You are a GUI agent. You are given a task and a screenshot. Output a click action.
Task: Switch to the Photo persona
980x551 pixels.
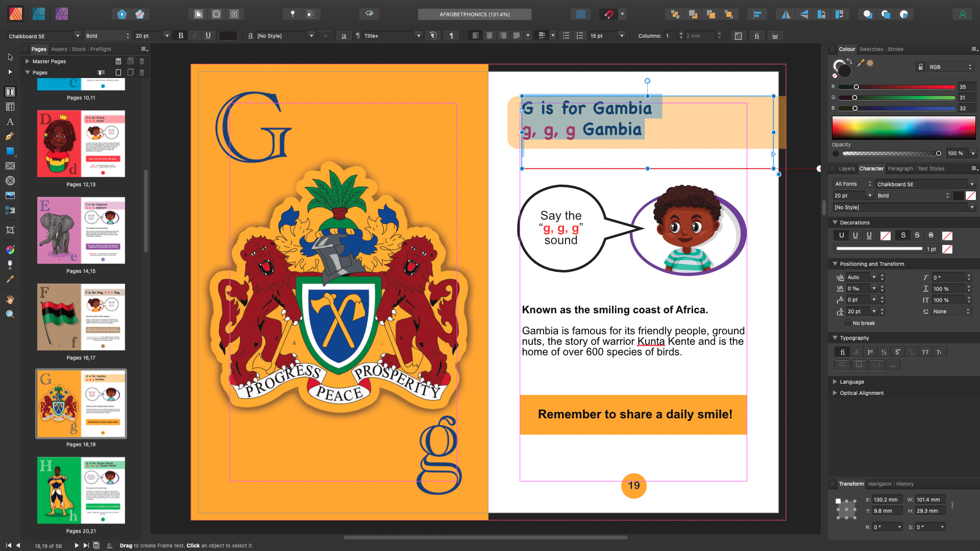(x=61, y=14)
